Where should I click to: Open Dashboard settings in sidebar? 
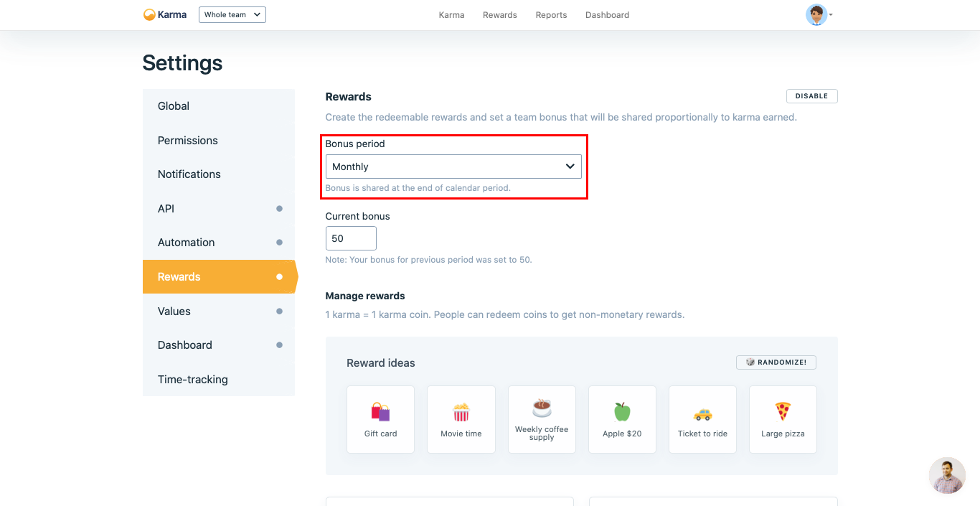pos(219,345)
